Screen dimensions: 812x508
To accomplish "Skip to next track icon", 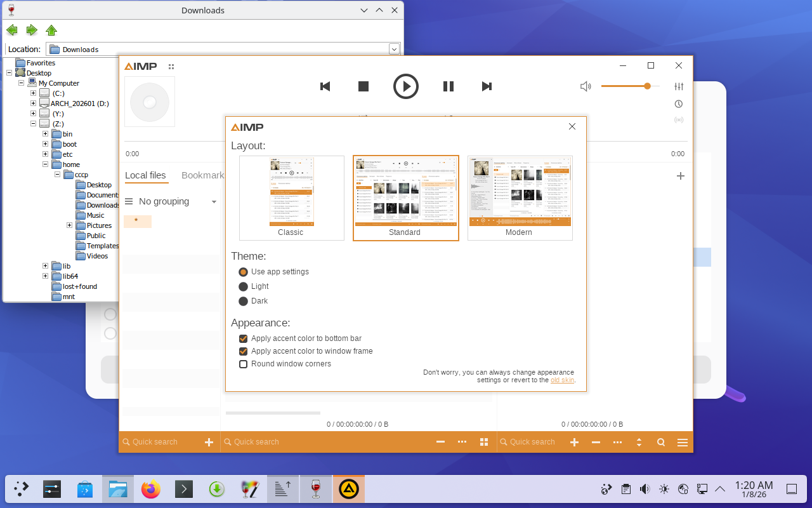I will [x=487, y=86].
